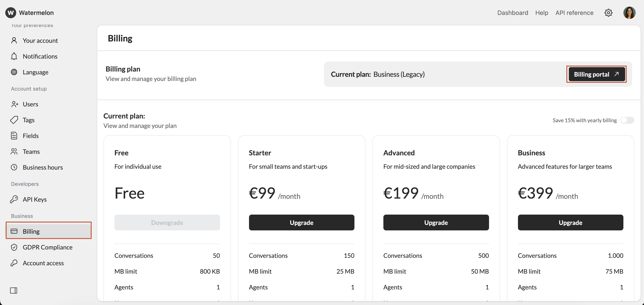Open the Help section
This screenshot has width=644, height=305.
pyautogui.click(x=541, y=13)
